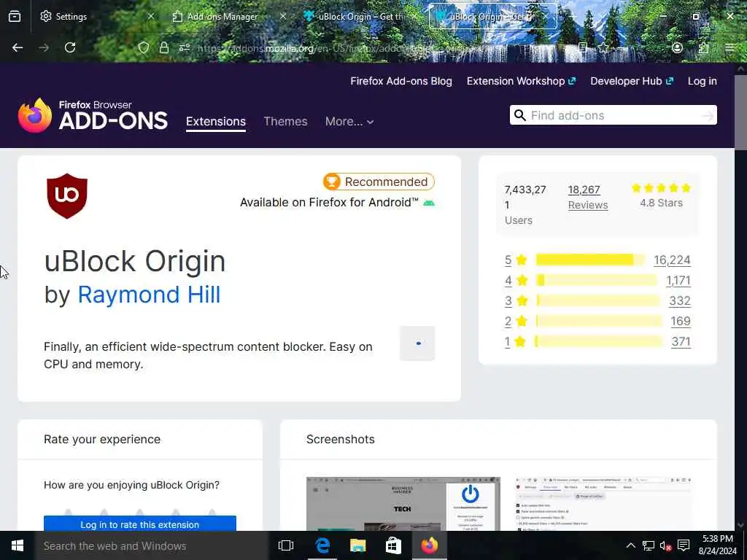This screenshot has width=747, height=560.
Task: Click the 1-star rating bar
Action: point(599,341)
